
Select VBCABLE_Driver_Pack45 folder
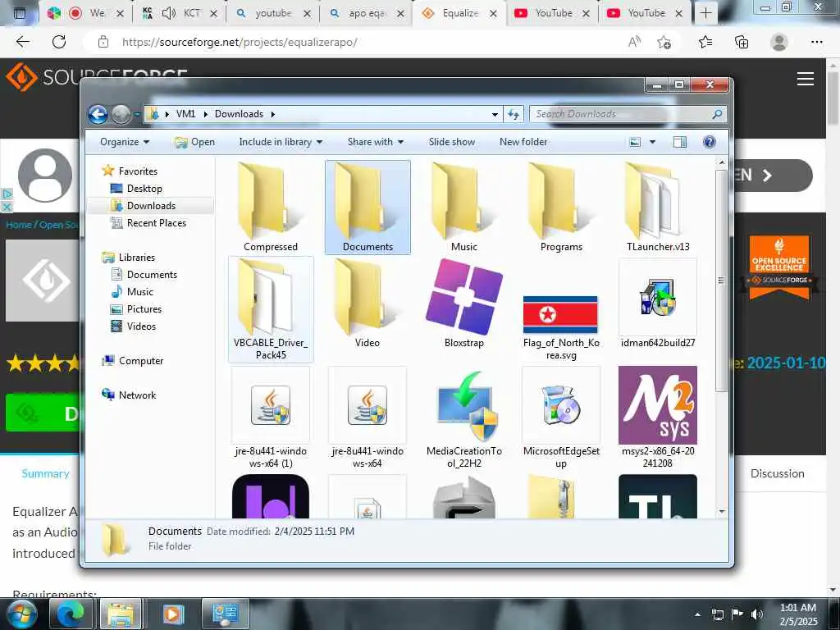(x=271, y=309)
